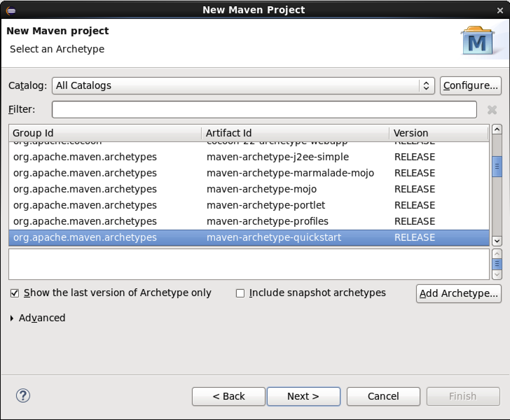Sort by Group Id column header

click(x=105, y=133)
